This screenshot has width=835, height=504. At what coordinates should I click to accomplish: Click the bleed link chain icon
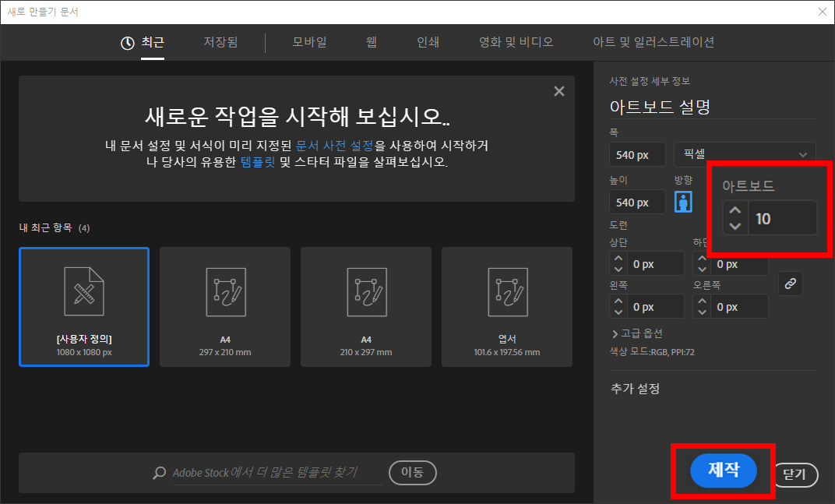coord(790,284)
